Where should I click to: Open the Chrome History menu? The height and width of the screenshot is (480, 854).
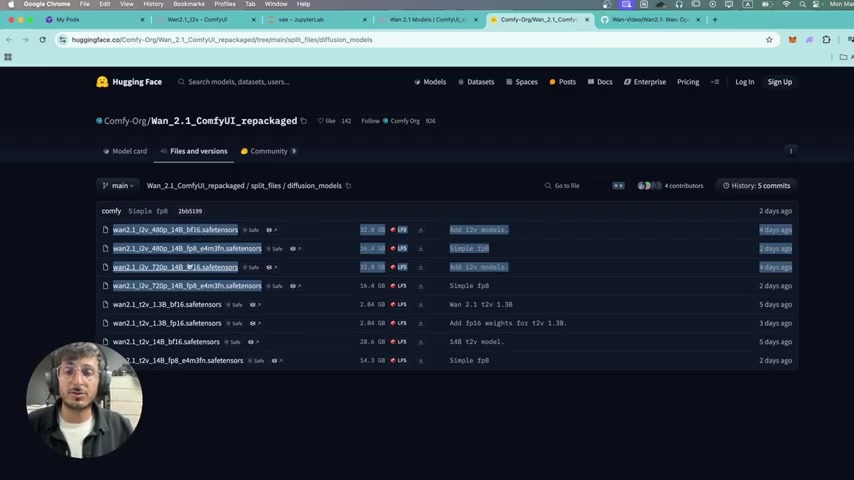point(153,4)
